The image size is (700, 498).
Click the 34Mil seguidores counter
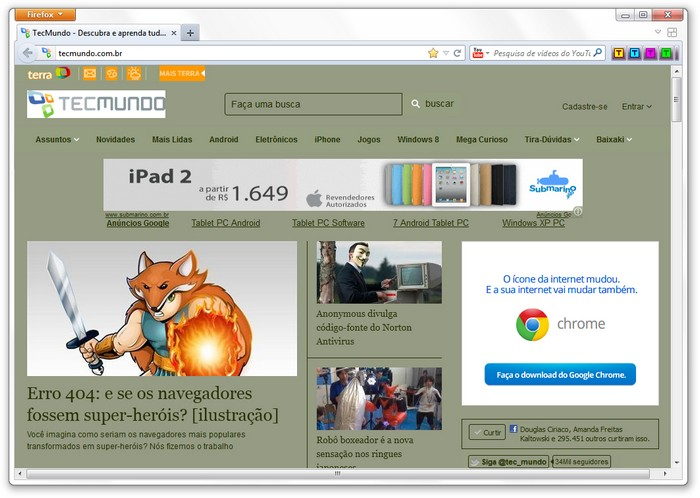581,462
